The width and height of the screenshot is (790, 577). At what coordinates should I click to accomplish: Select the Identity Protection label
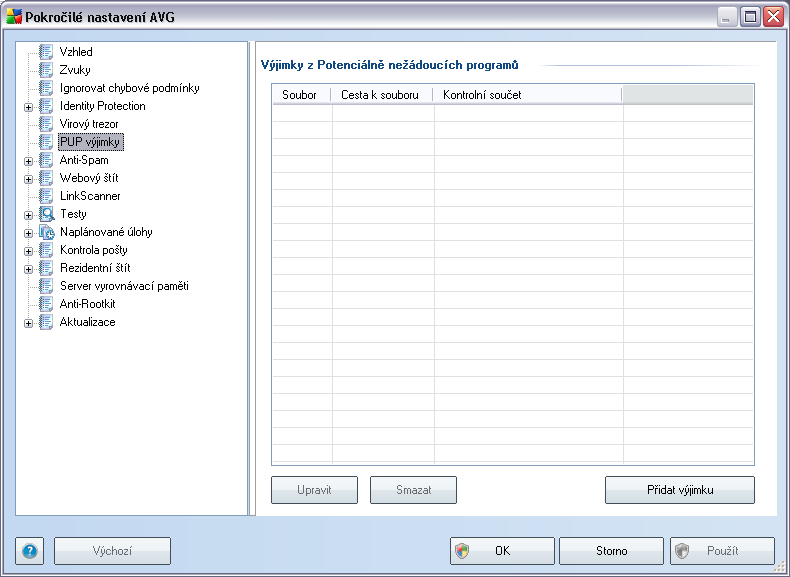(x=103, y=106)
